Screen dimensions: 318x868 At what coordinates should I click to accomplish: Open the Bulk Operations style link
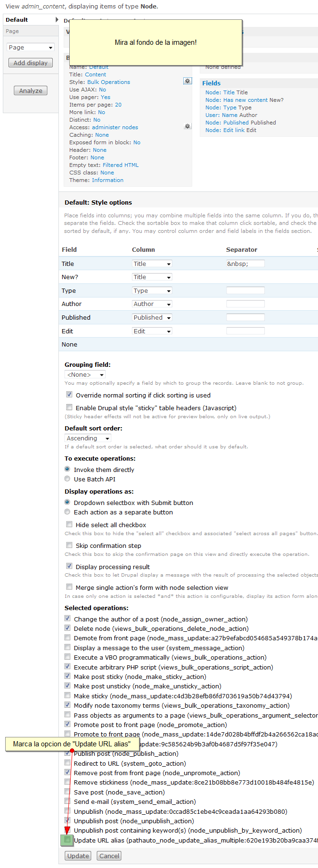pos(108,82)
